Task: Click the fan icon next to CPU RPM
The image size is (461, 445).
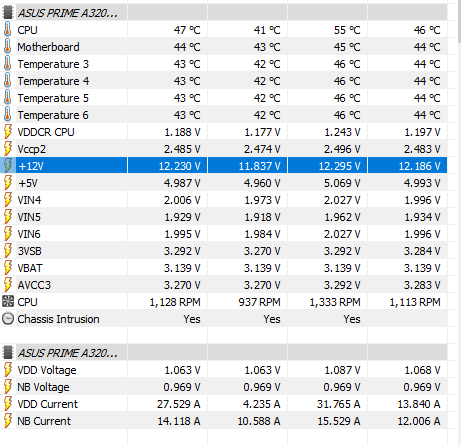Action: pyautogui.click(x=7, y=302)
